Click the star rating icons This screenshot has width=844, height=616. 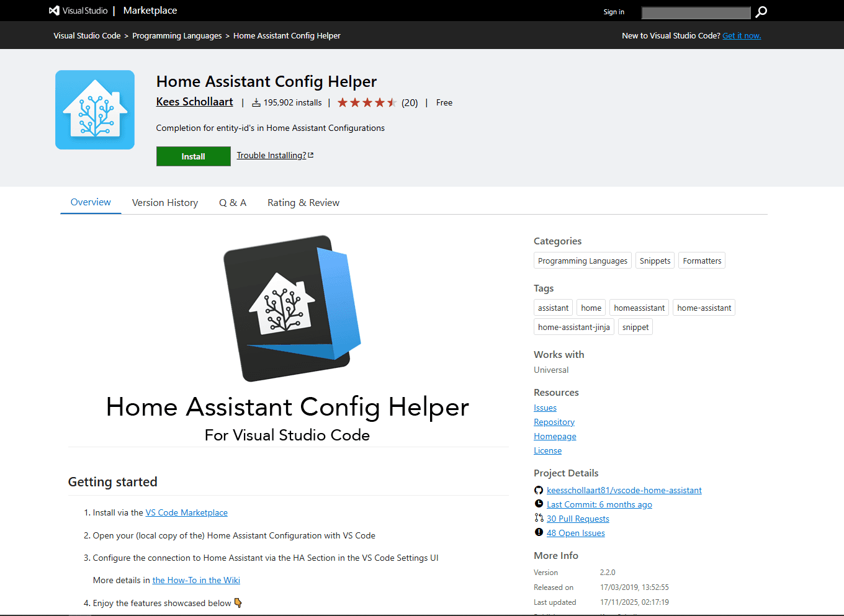367,102
